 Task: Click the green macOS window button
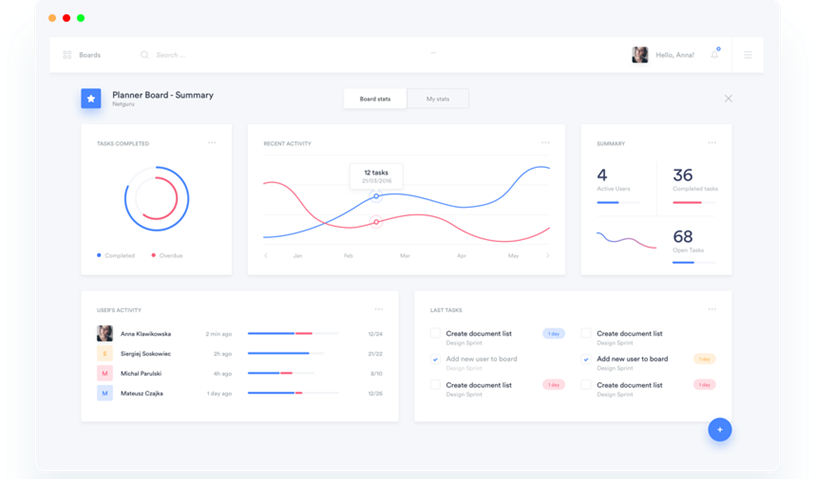click(81, 18)
